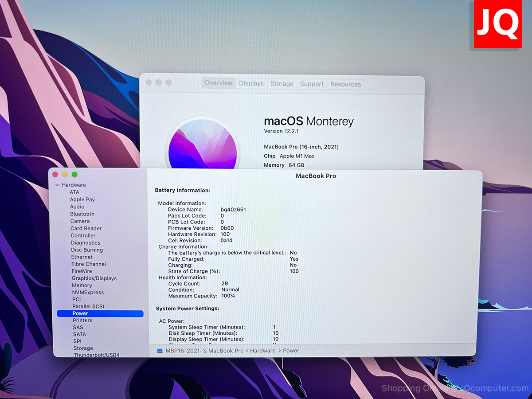The image size is (532, 399).
Task: Choose Parallel SCSI in the sidebar
Action: (88, 306)
